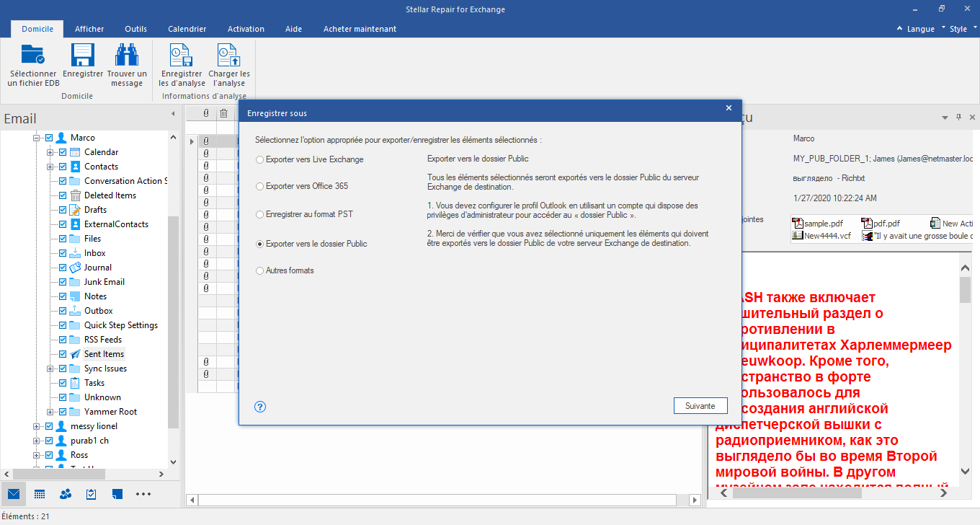Screen dimensions: 980x525
Task: Open the three-dots more options in bottom bar
Action: [143, 494]
